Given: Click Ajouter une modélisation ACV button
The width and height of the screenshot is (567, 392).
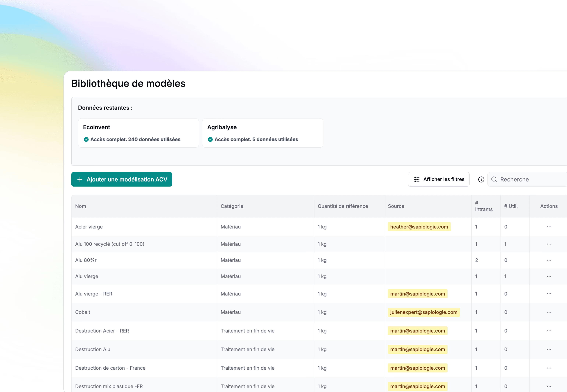Looking at the screenshot, I should pos(122,179).
